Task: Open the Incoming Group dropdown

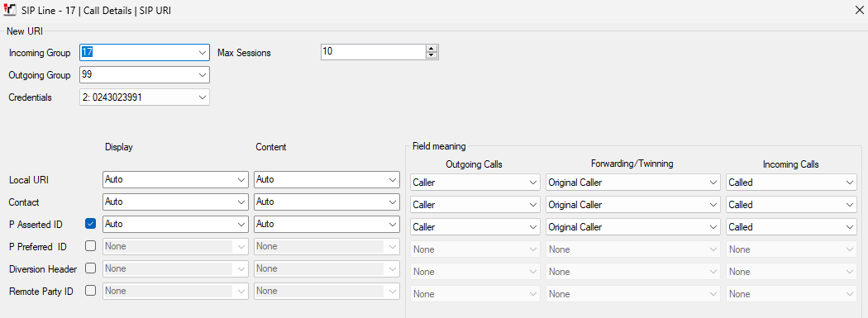Action: [x=202, y=53]
